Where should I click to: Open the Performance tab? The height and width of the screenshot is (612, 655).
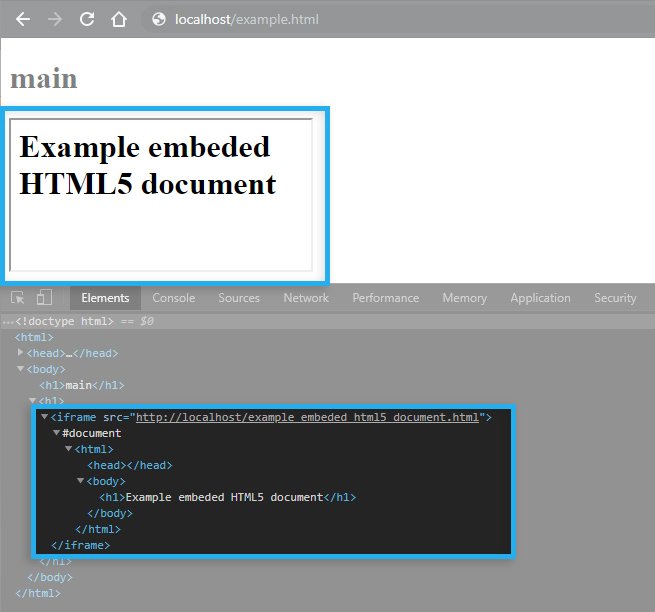coord(386,298)
